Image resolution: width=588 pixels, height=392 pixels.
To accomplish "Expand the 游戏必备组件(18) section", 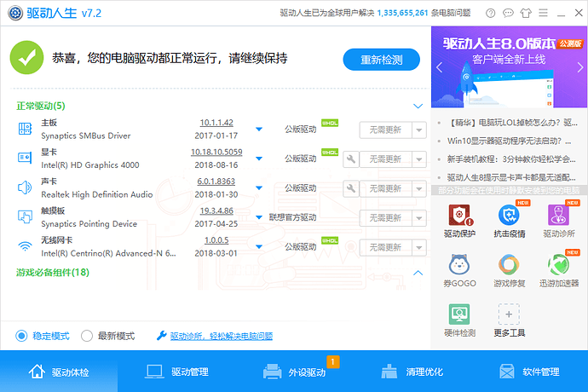I will point(418,273).
